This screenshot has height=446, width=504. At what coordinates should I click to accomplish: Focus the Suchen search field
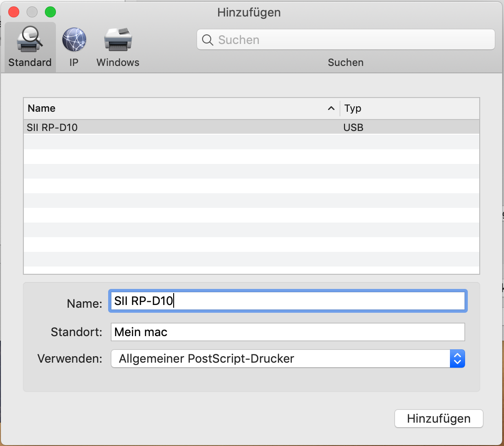pos(353,40)
